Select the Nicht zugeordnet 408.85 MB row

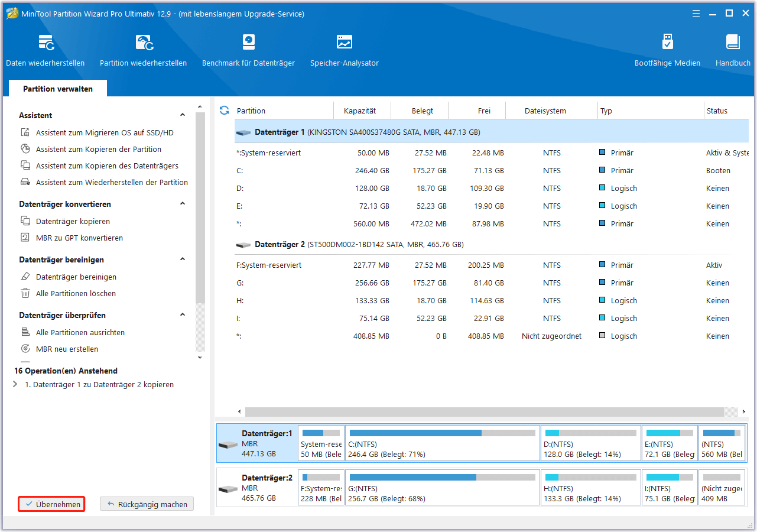point(492,336)
